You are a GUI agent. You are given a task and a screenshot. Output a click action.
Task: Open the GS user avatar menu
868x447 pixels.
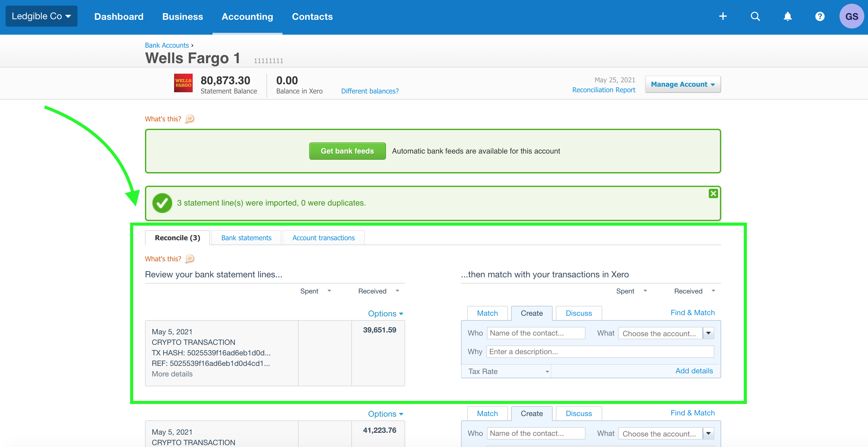click(x=852, y=16)
